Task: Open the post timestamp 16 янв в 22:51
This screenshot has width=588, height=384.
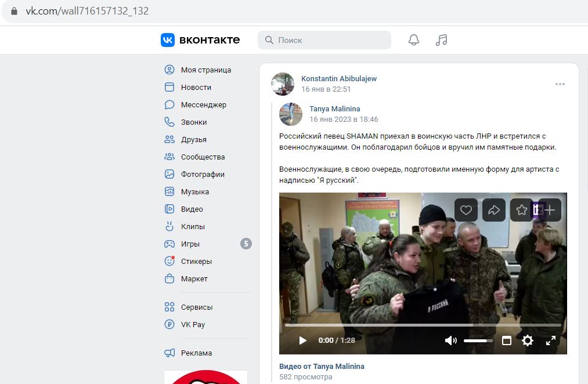Action: (x=326, y=89)
